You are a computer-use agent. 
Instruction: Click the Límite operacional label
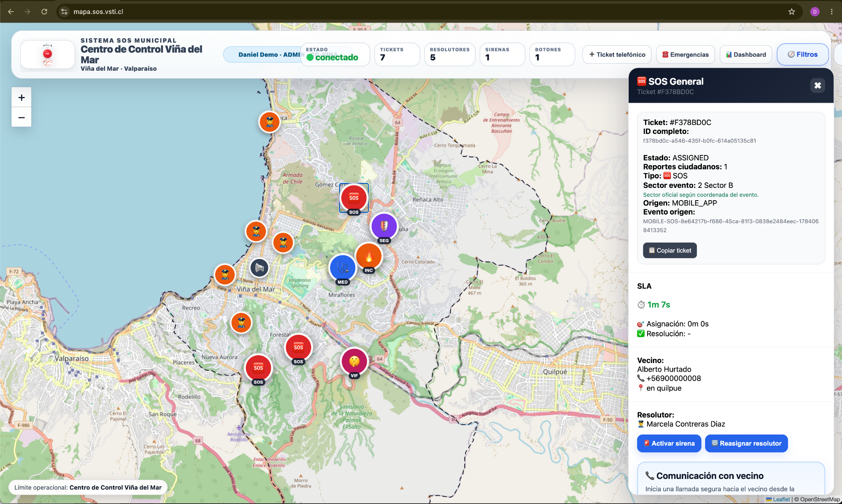pyautogui.click(x=88, y=488)
